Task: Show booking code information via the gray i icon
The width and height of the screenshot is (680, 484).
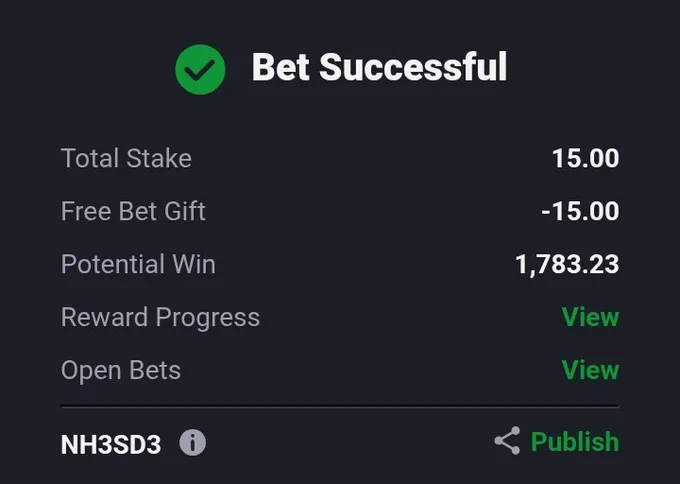Action: coord(193,442)
